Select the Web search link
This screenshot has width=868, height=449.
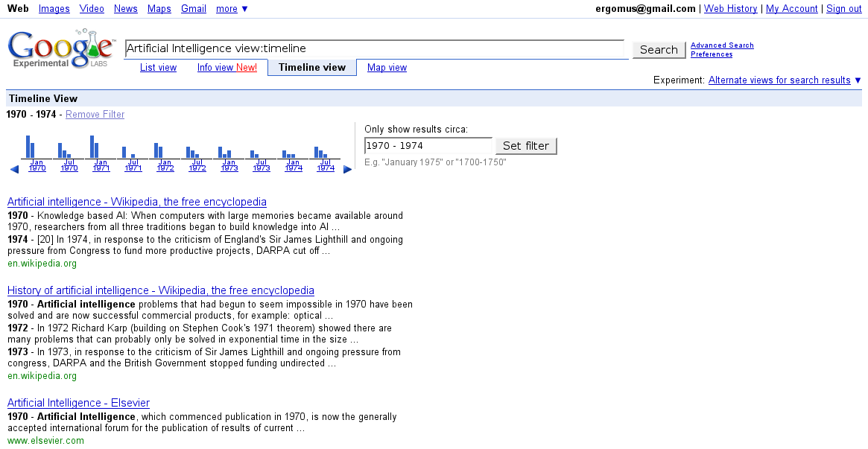[19, 9]
